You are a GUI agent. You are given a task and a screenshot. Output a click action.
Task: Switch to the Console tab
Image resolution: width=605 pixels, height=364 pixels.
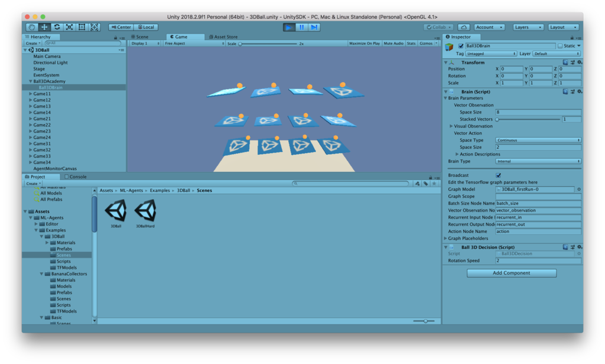[76, 177]
